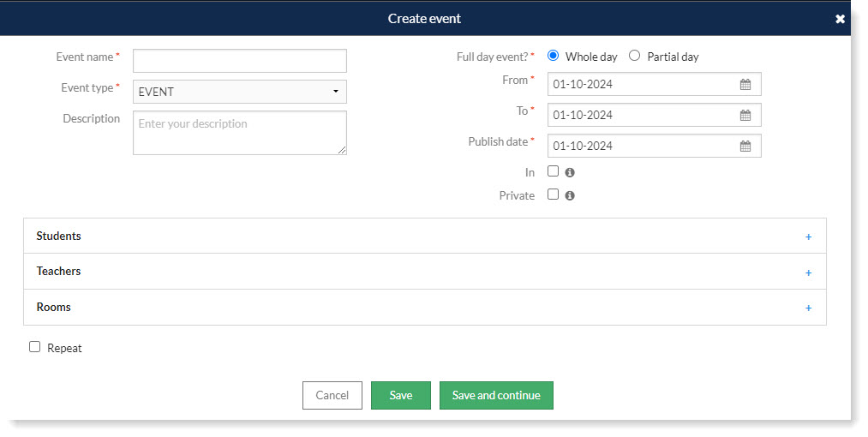Click info icon beside Private checkbox
The width and height of the screenshot is (868, 437).
(570, 195)
